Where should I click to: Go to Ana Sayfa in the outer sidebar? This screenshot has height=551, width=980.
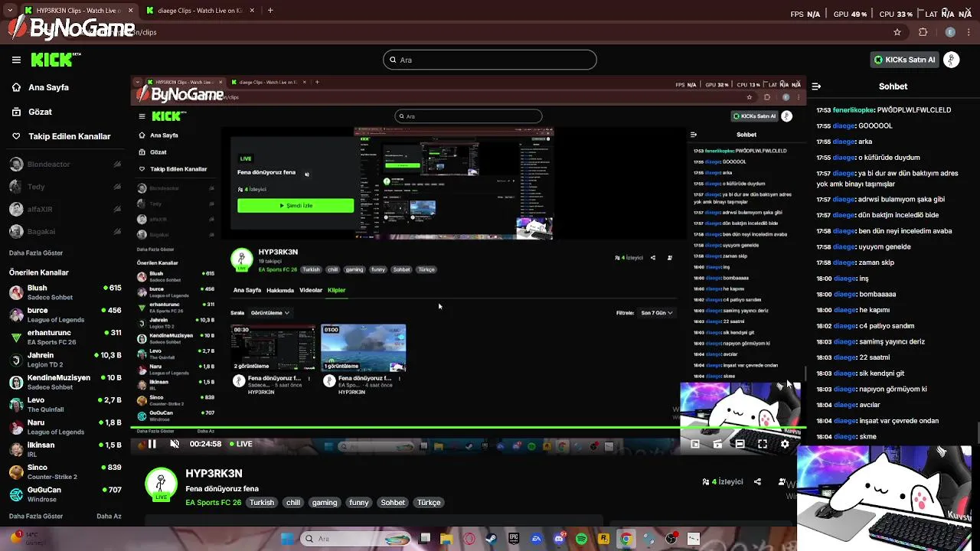click(40, 87)
